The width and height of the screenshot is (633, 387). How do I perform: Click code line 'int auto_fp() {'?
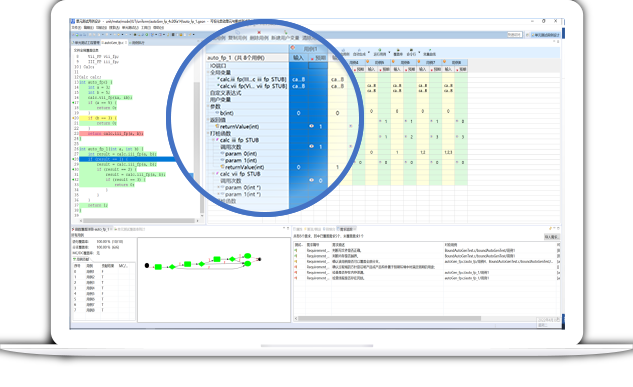point(96,82)
